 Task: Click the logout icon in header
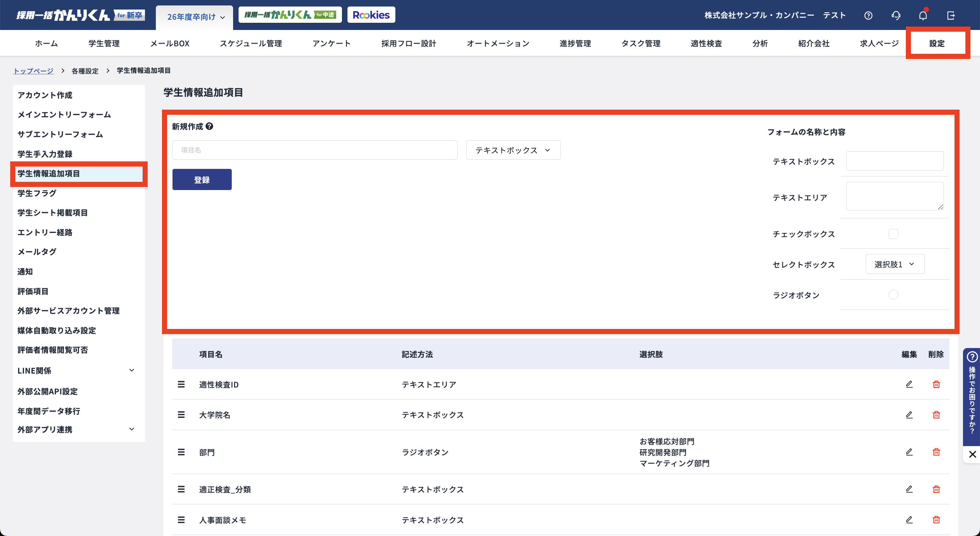click(x=951, y=16)
